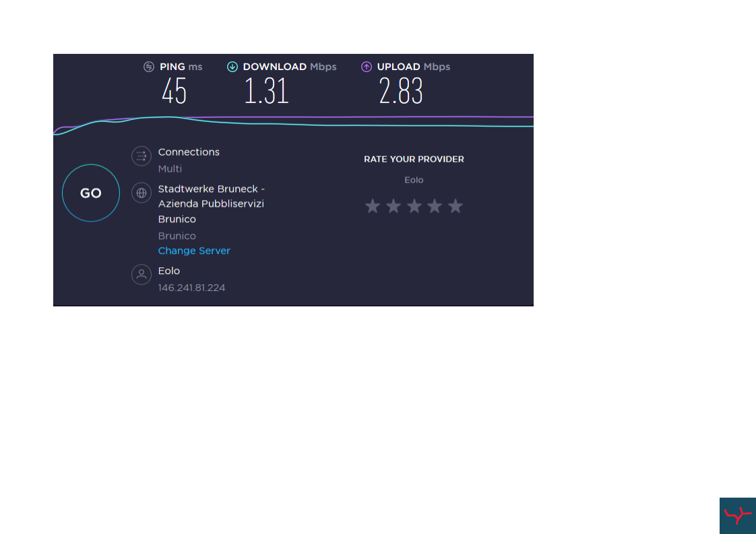Toggle the Multi connections setting

coord(170,169)
